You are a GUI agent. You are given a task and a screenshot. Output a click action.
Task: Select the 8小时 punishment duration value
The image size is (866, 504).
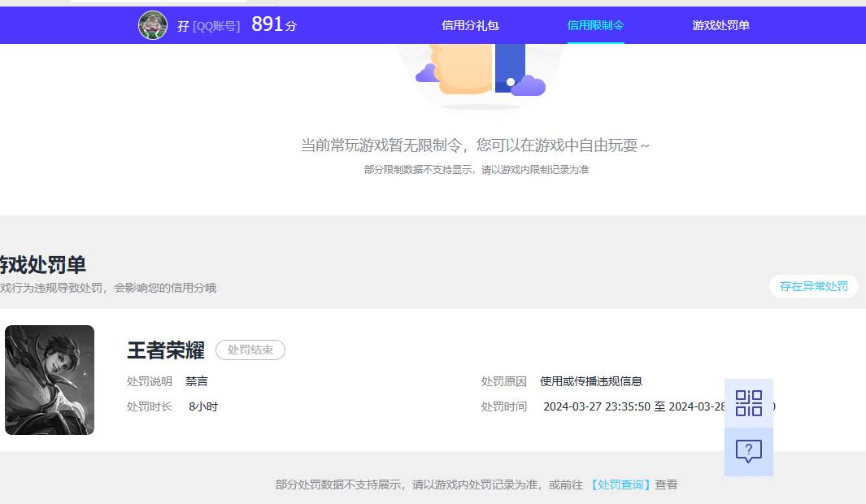pos(203,406)
